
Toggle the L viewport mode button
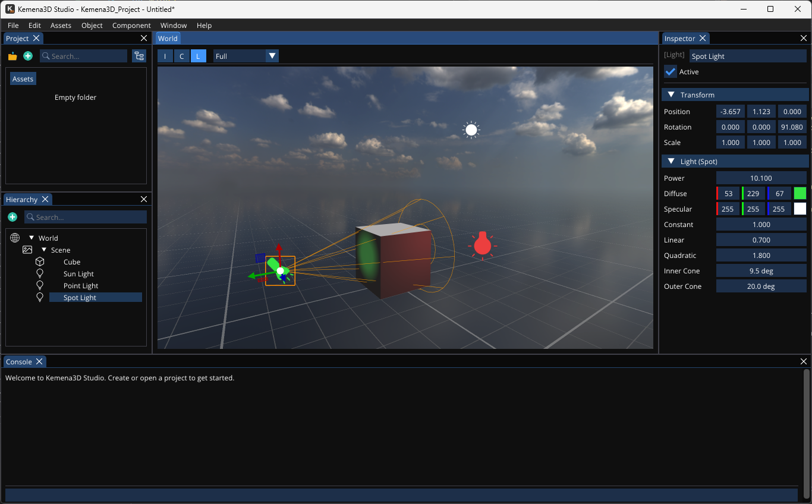(x=198, y=56)
